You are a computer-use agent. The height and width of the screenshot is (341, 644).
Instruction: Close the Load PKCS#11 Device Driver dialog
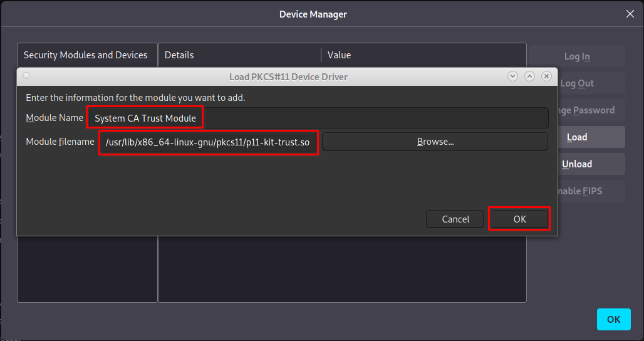pos(546,76)
